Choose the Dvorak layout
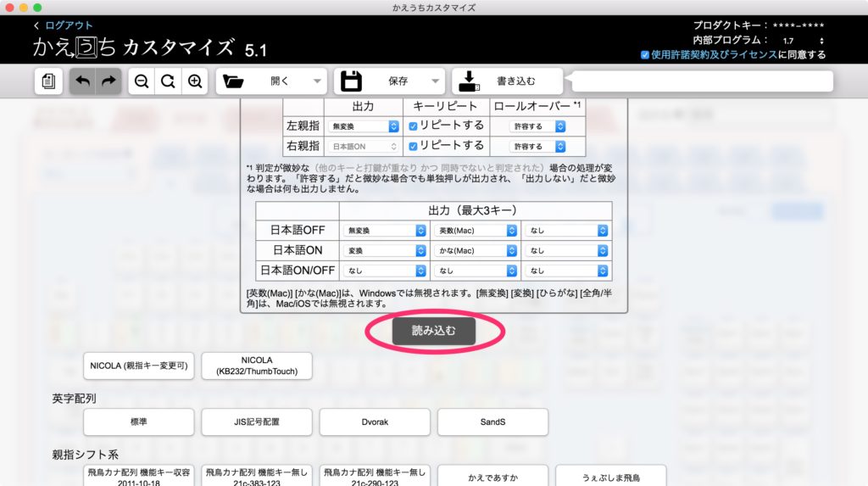The width and height of the screenshot is (868, 486). 375,422
